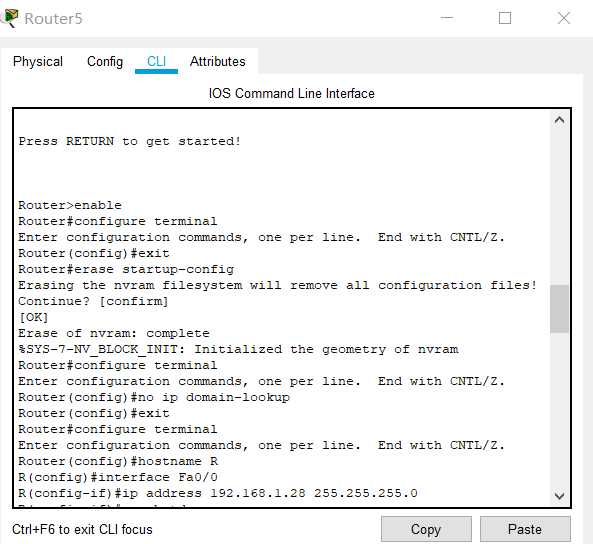The image size is (593, 544).
Task: Switch to the Physical tab
Action: tap(38, 61)
